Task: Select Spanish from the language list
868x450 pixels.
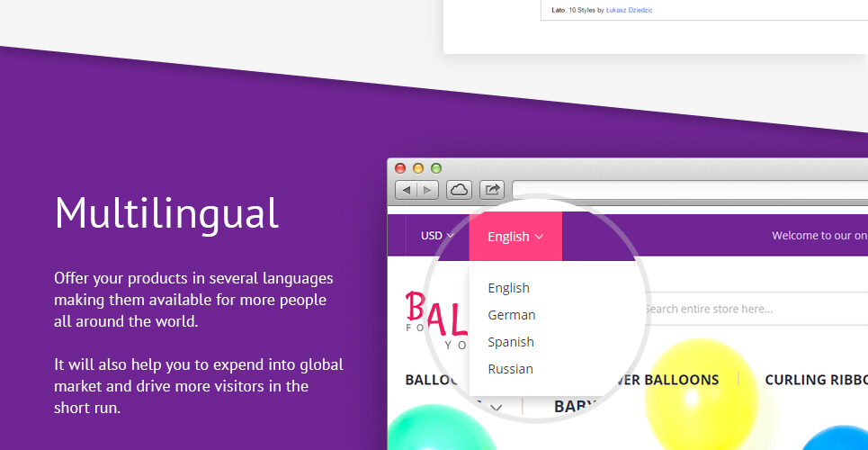Action: pos(510,342)
